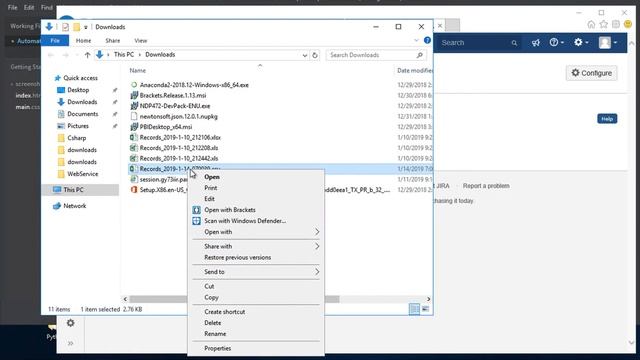Expand the Send to submenu
640x360 pixels.
256,272
